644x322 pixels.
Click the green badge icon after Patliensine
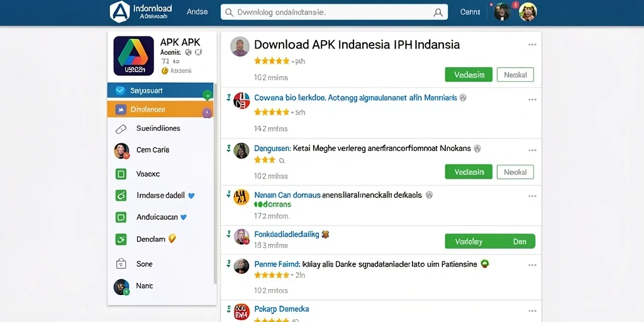pos(485,264)
